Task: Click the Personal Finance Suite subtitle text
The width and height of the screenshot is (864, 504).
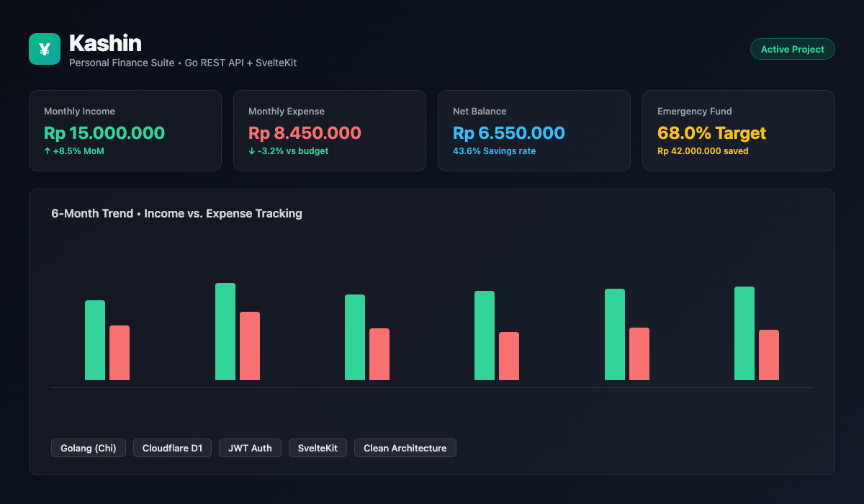Action: [183, 63]
